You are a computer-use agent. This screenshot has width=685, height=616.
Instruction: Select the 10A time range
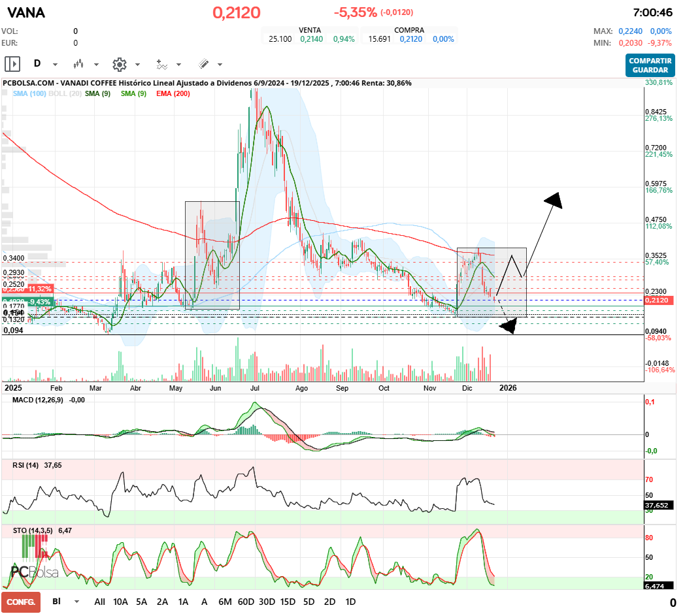click(x=120, y=602)
